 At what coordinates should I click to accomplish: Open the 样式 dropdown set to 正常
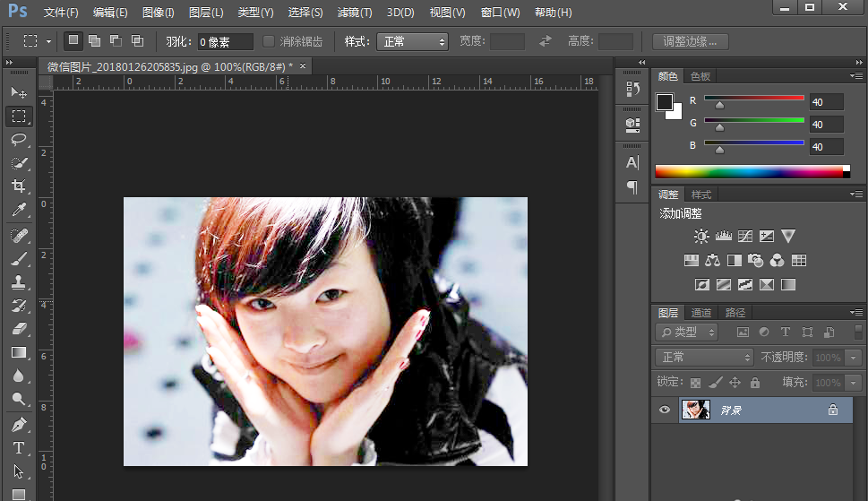(412, 41)
